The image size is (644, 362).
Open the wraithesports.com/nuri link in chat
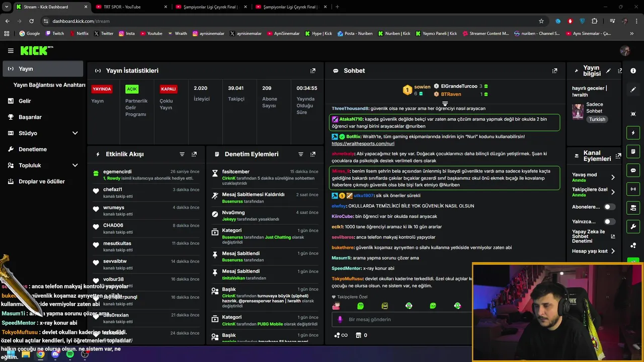363,144
